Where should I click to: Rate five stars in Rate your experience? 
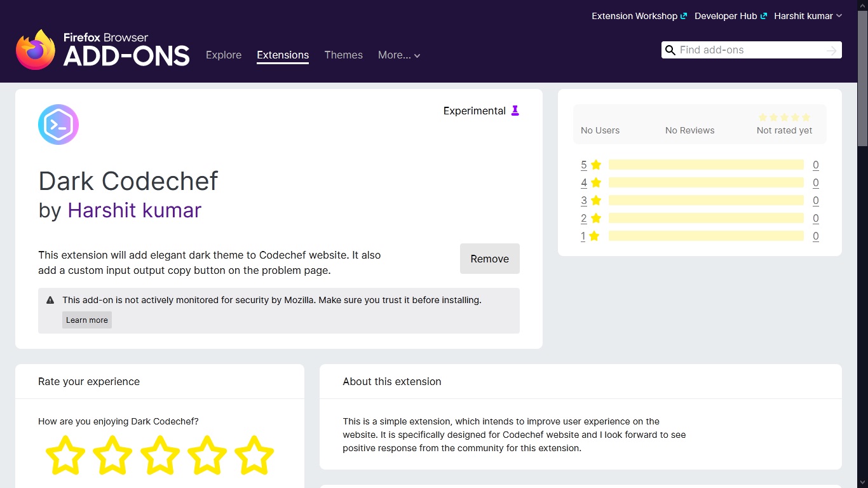[x=254, y=455]
